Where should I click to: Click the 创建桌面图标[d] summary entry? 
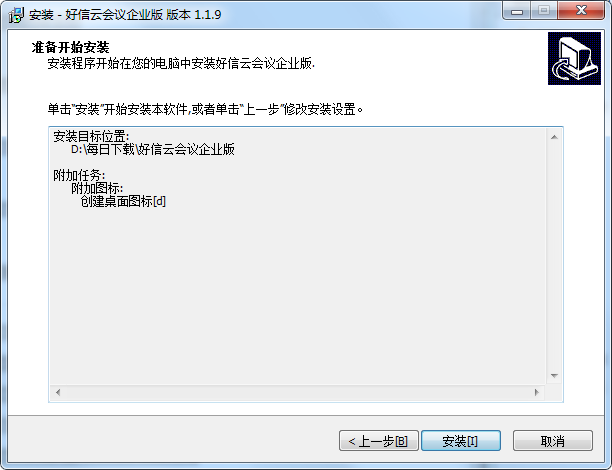tap(123, 201)
